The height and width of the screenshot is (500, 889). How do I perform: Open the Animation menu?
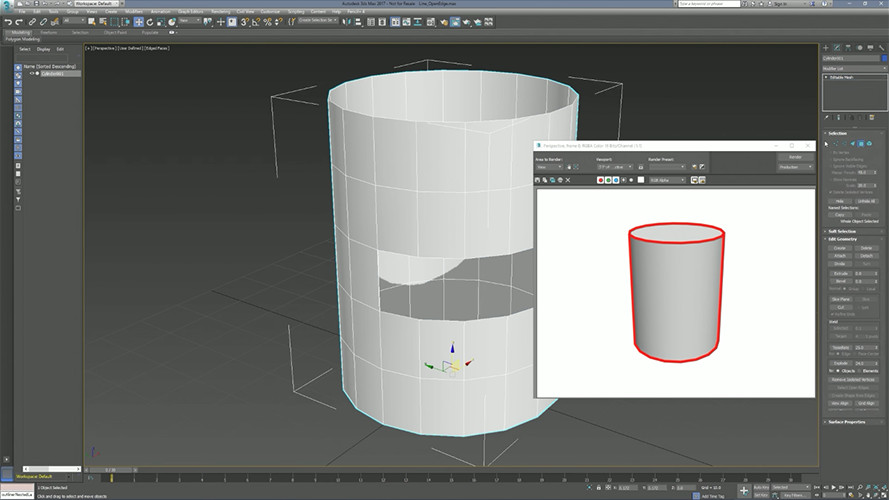click(160, 11)
